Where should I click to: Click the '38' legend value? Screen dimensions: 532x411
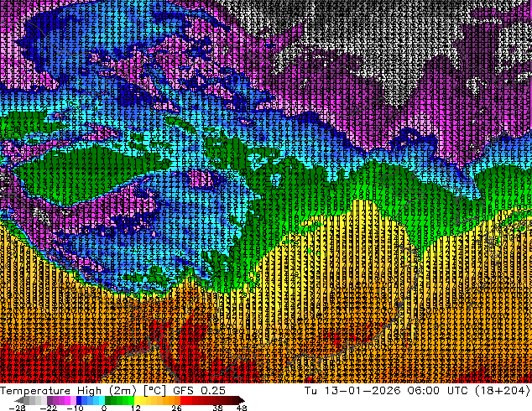(x=217, y=408)
